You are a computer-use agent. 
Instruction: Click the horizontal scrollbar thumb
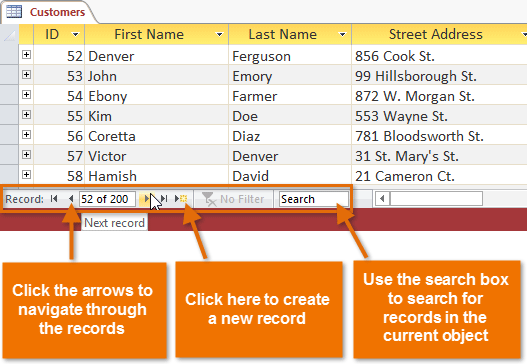pyautogui.click(x=436, y=199)
